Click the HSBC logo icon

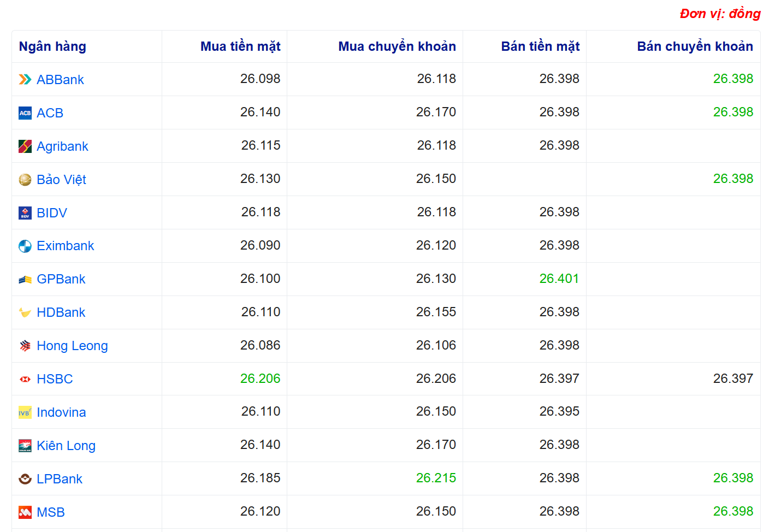point(25,379)
